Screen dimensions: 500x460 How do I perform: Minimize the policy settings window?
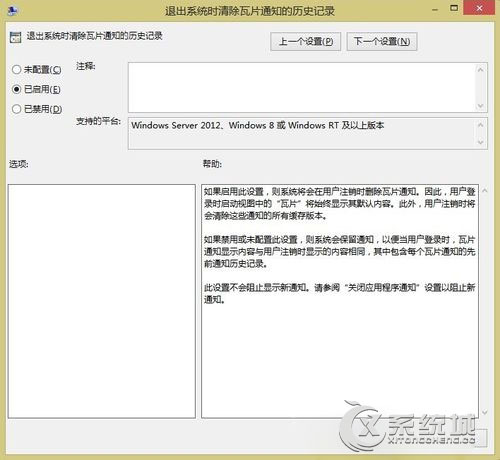(x=435, y=10)
